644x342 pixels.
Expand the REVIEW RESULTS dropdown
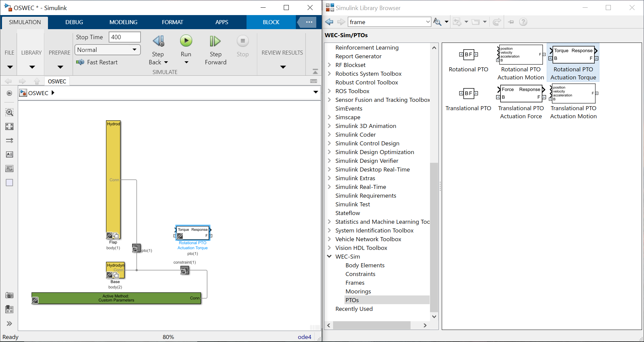tap(283, 67)
